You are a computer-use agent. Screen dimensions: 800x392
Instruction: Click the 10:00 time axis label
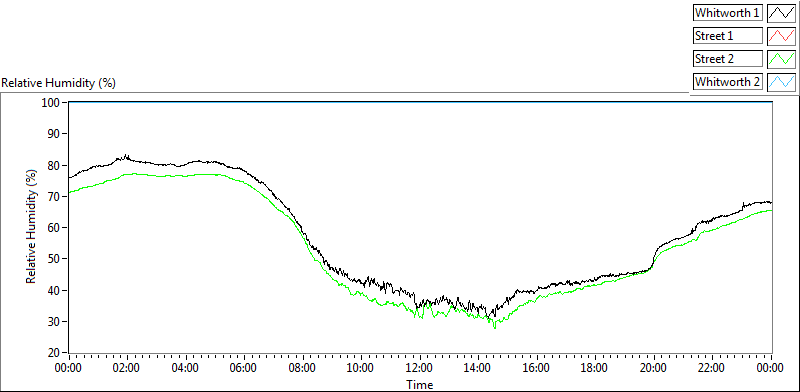click(x=361, y=368)
